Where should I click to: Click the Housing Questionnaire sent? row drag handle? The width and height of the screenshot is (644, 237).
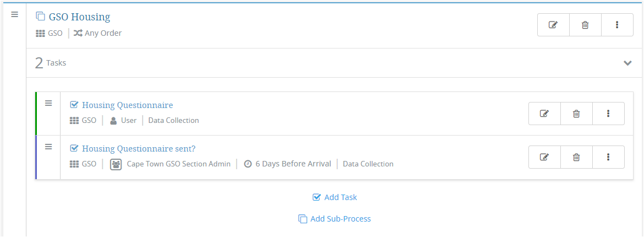pyautogui.click(x=48, y=146)
